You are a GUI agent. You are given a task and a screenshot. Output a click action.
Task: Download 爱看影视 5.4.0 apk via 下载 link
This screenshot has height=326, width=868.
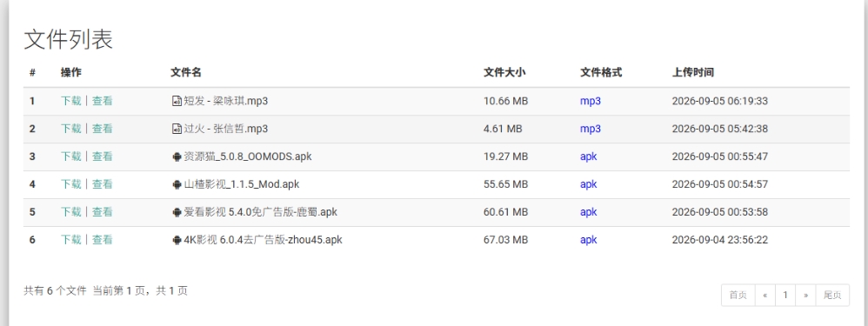[x=70, y=211]
